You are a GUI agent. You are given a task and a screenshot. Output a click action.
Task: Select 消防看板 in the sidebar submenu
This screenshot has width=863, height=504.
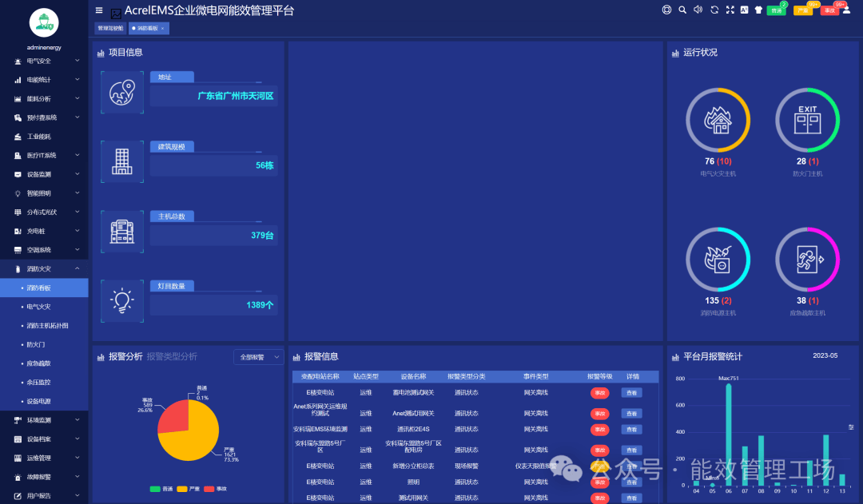[x=44, y=288]
